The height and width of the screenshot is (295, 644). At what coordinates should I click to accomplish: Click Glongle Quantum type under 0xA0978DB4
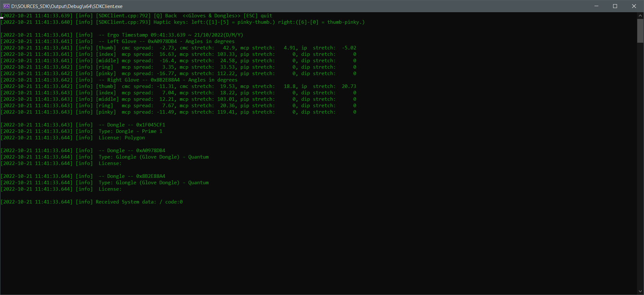(154, 157)
